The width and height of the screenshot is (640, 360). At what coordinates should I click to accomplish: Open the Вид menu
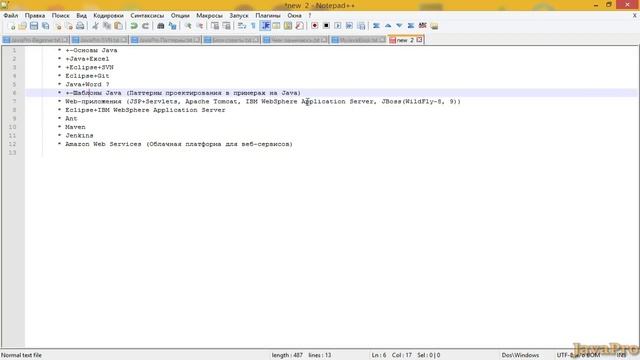tap(82, 16)
